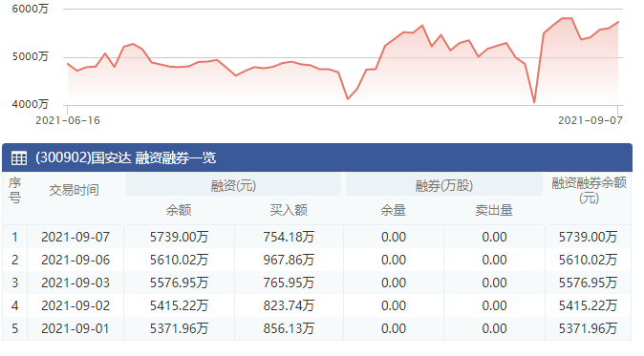
Task: Click the latest data point at chart's right end
Action: click(618, 22)
